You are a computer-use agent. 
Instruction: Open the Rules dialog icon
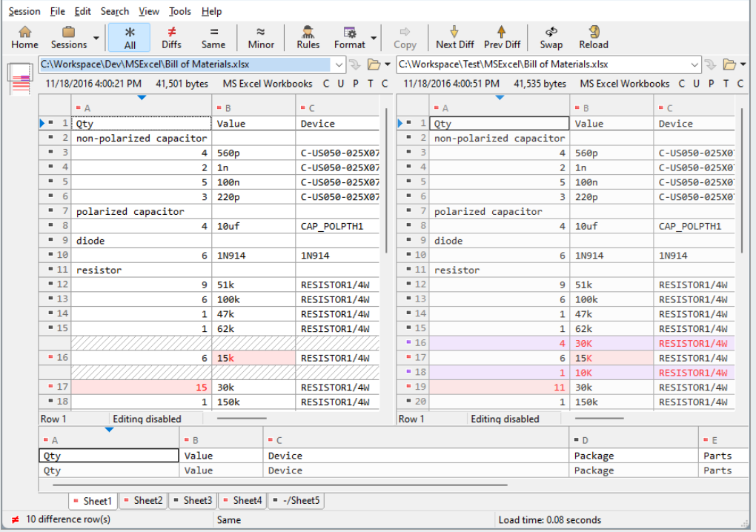point(308,37)
